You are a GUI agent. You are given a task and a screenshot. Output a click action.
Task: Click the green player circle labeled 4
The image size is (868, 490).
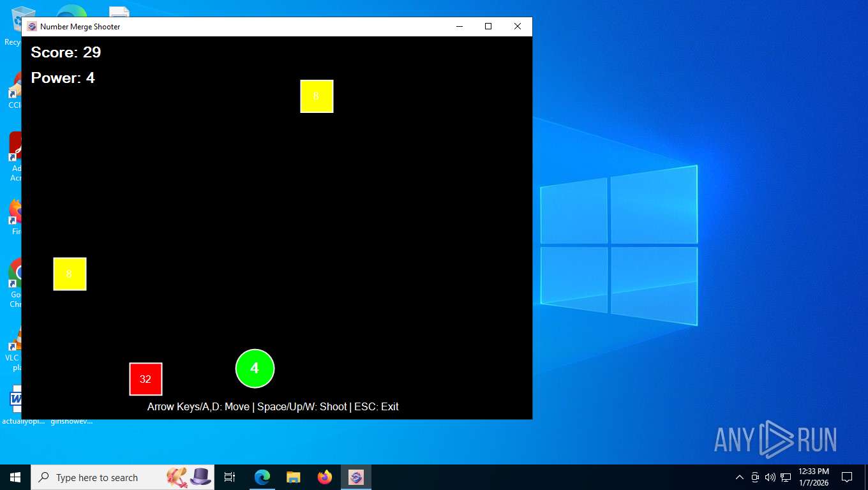[255, 368]
